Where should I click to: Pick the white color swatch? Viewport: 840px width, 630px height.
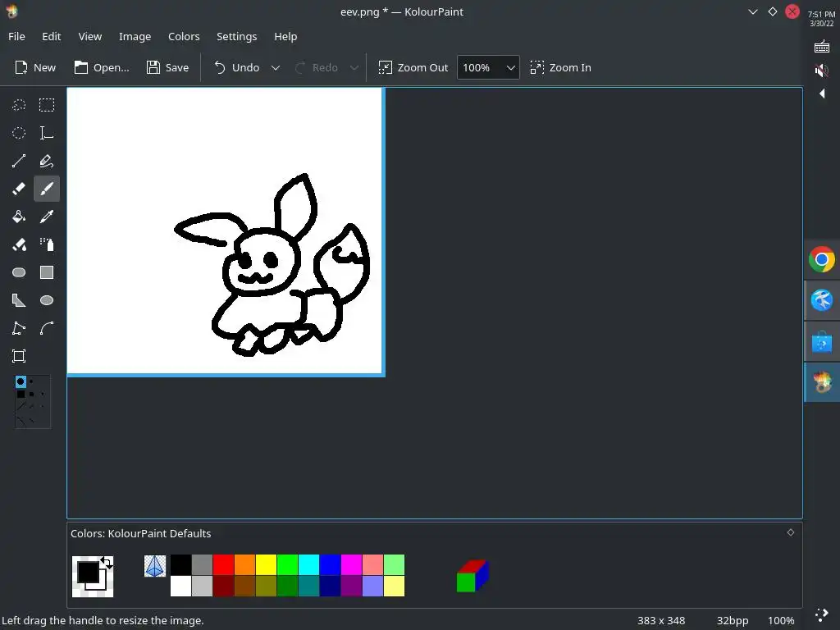click(180, 586)
